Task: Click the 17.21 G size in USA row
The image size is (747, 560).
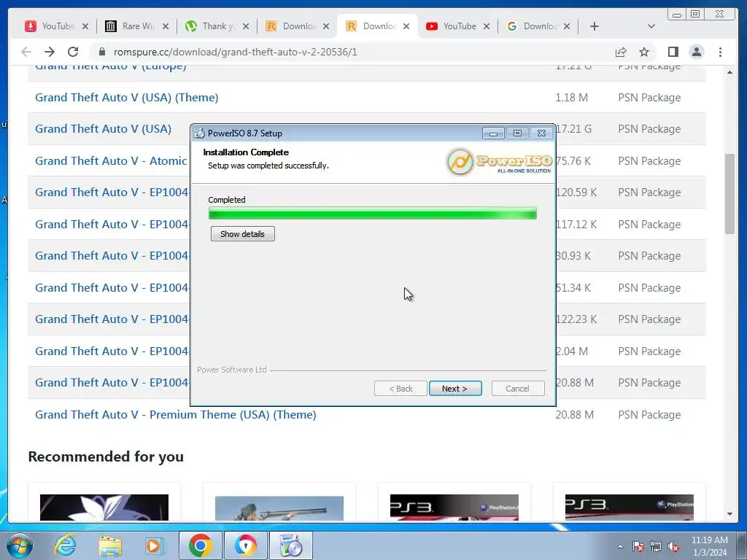Action: (574, 129)
